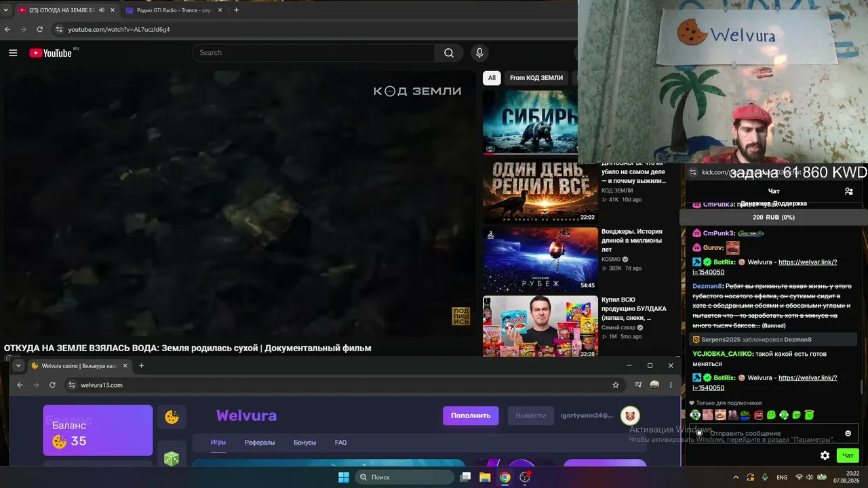Viewport: 868px width, 488px height.
Task: Open the Buldak products video thumbnail
Action: (540, 327)
